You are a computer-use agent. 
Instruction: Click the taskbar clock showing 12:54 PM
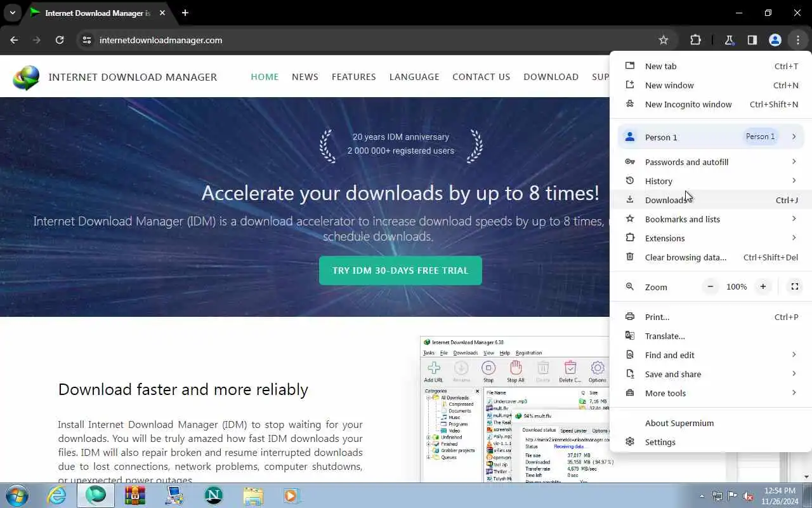pyautogui.click(x=780, y=495)
